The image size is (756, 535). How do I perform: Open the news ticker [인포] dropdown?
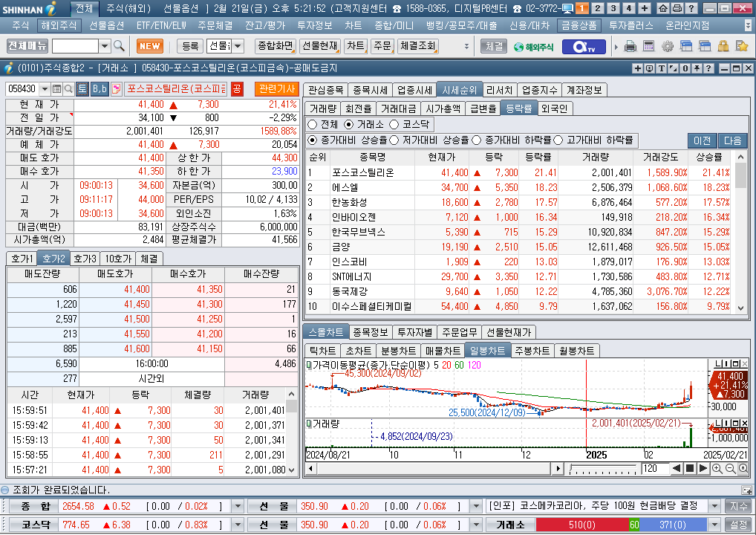coord(714,506)
